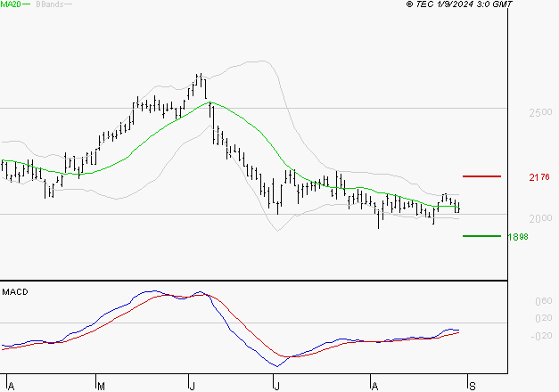
Task: Click the first J month marker
Action: pyautogui.click(x=192, y=387)
